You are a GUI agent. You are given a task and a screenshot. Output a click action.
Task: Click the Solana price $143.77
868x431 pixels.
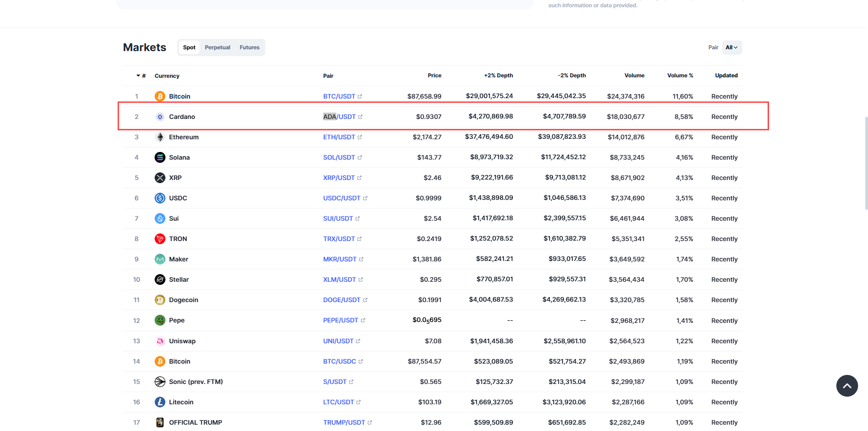tap(429, 157)
